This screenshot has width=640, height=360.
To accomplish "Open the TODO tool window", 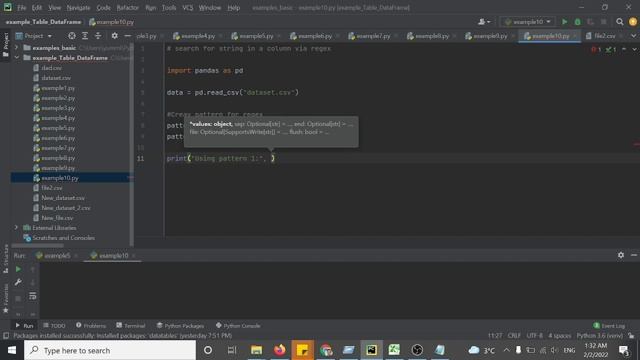I will pos(54,326).
